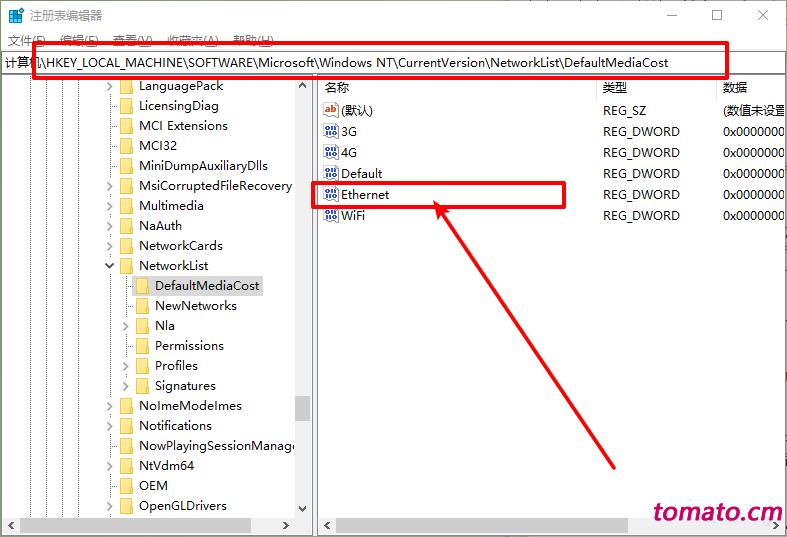Click the 名称 column header
The image size is (787, 537).
pyautogui.click(x=458, y=88)
